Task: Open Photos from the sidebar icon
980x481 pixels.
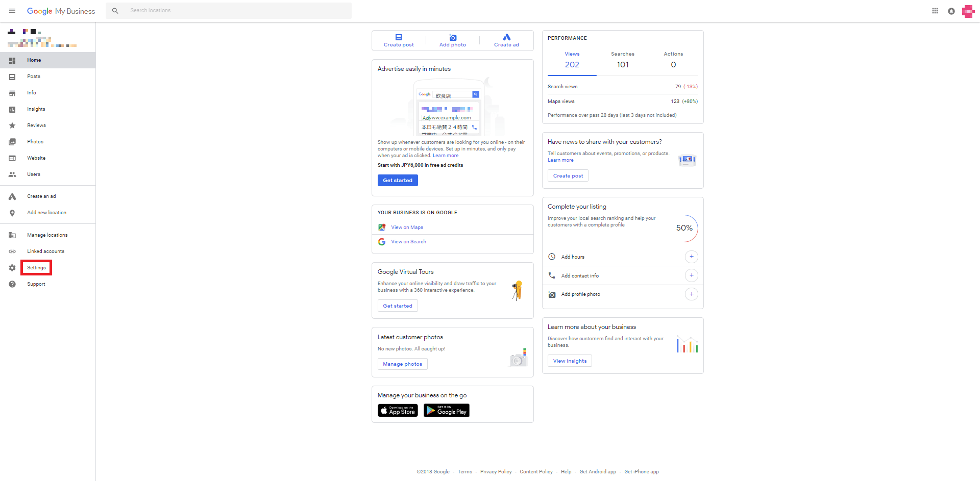Action: [x=12, y=141]
